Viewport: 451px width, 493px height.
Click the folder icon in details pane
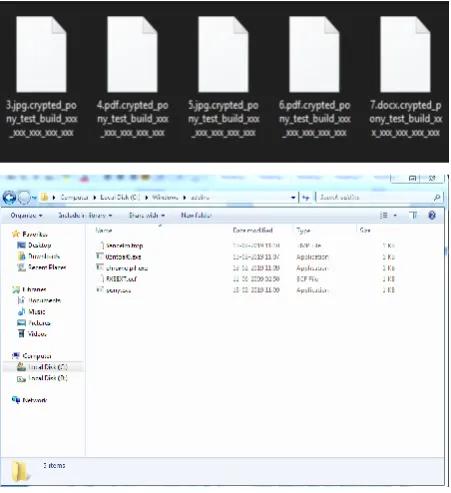point(21,471)
